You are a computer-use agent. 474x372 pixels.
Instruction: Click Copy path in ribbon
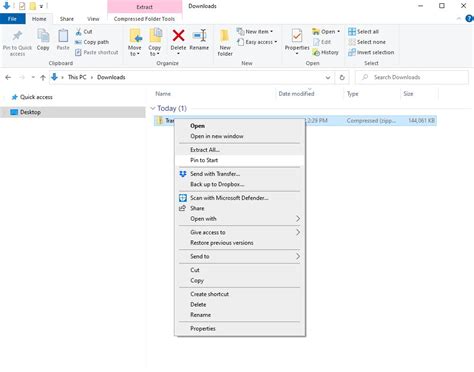(x=92, y=42)
